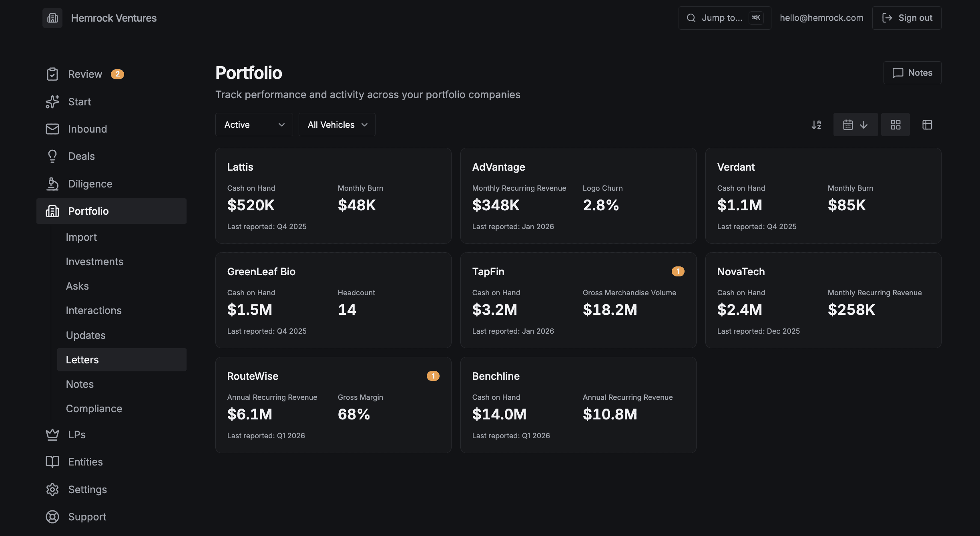Click the Jump to magnifier icon
This screenshot has width=980, height=536.
[x=691, y=18]
